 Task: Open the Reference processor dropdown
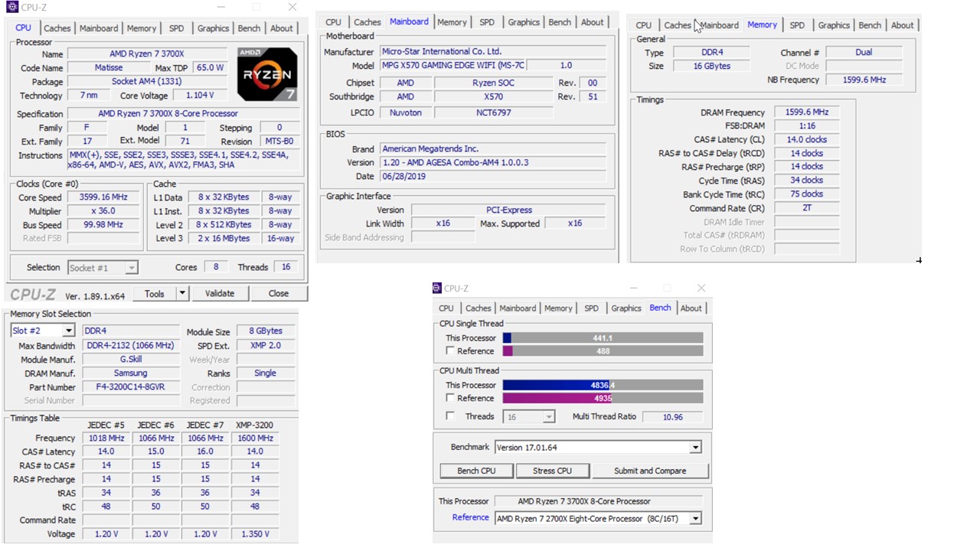click(695, 519)
